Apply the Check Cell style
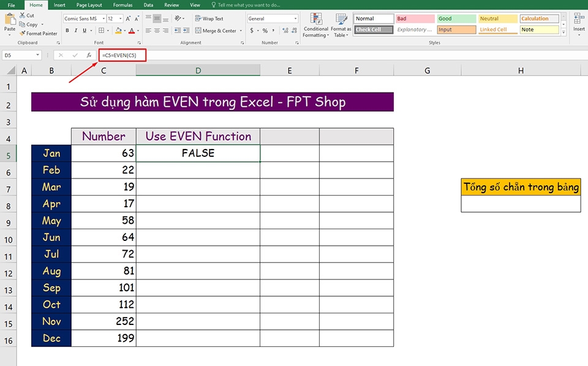588x366 pixels. [374, 29]
